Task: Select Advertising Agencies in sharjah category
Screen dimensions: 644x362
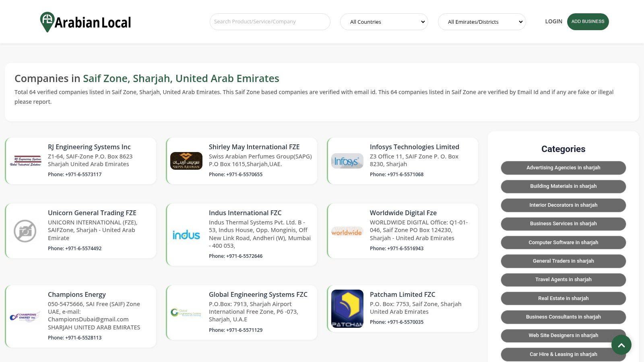Action: tap(563, 168)
